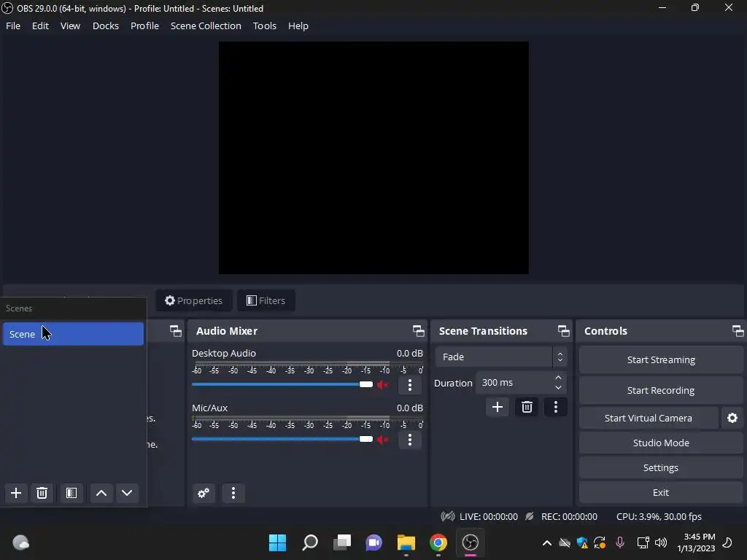The image size is (747, 560).
Task: Open scene filters icon in Scenes dock
Action: click(71, 493)
